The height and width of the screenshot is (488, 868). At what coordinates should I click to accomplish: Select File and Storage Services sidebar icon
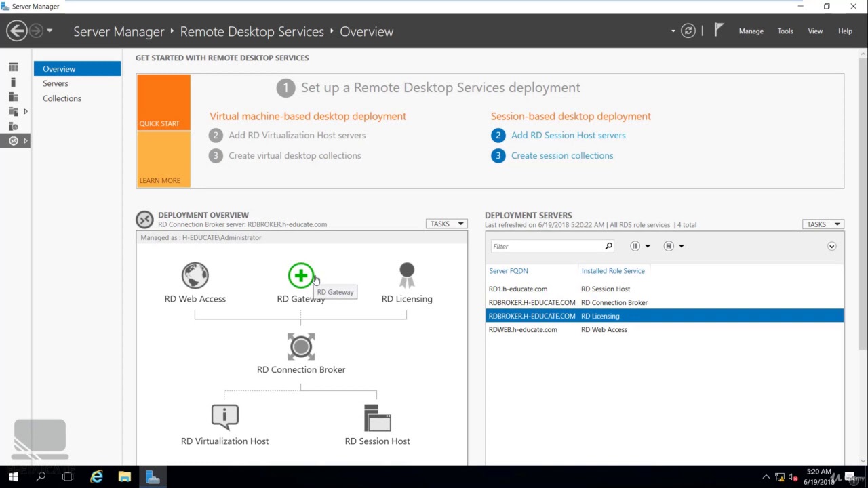[13, 111]
